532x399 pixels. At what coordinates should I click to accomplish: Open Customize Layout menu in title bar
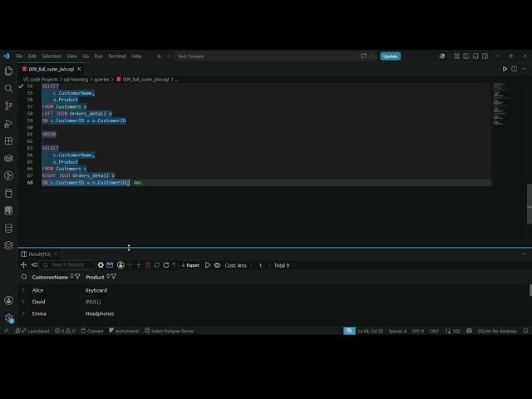456,56
